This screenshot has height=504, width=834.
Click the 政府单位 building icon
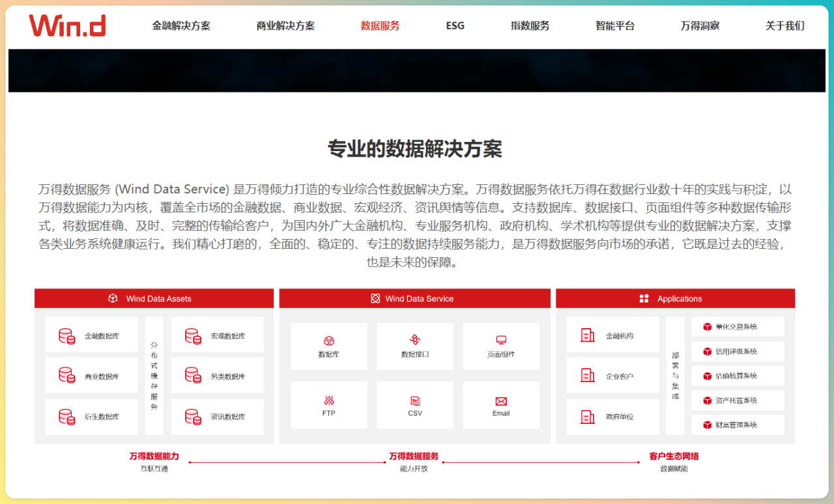[x=588, y=416]
